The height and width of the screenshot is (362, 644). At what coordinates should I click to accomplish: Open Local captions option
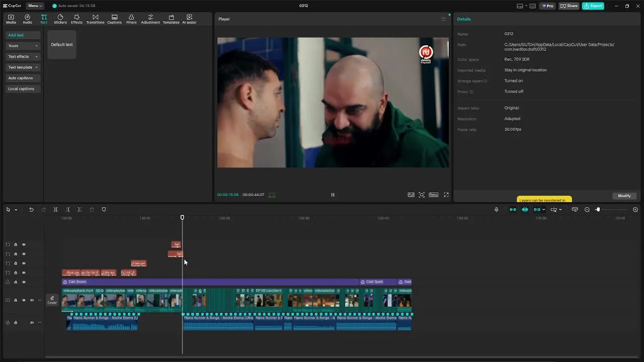tap(23, 88)
